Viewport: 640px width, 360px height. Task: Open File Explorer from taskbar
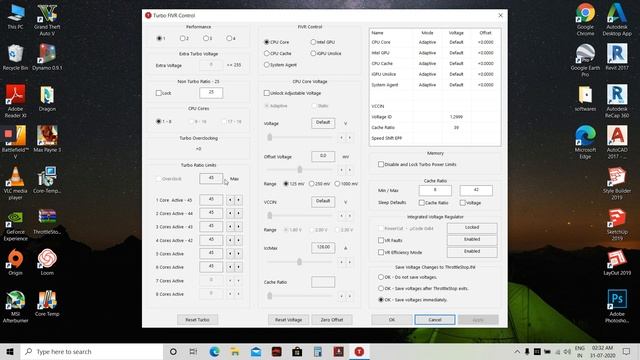pyautogui.click(x=235, y=351)
